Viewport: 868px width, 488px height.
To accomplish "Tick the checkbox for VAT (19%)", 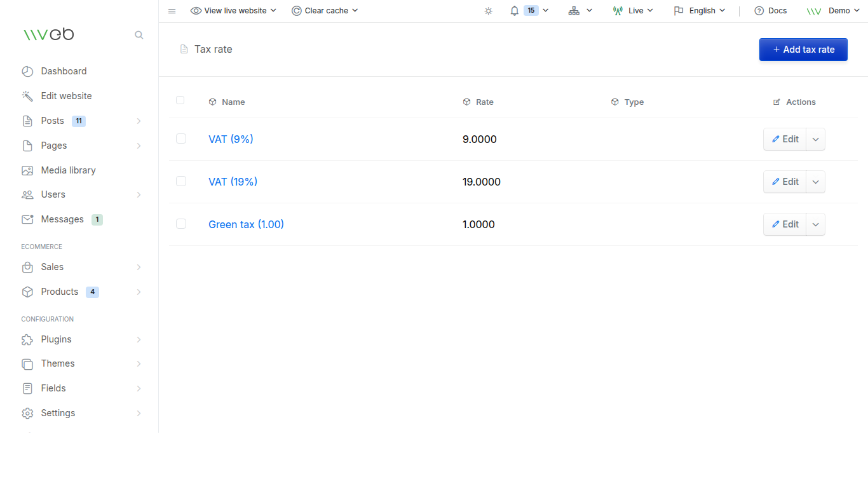I will point(181,181).
